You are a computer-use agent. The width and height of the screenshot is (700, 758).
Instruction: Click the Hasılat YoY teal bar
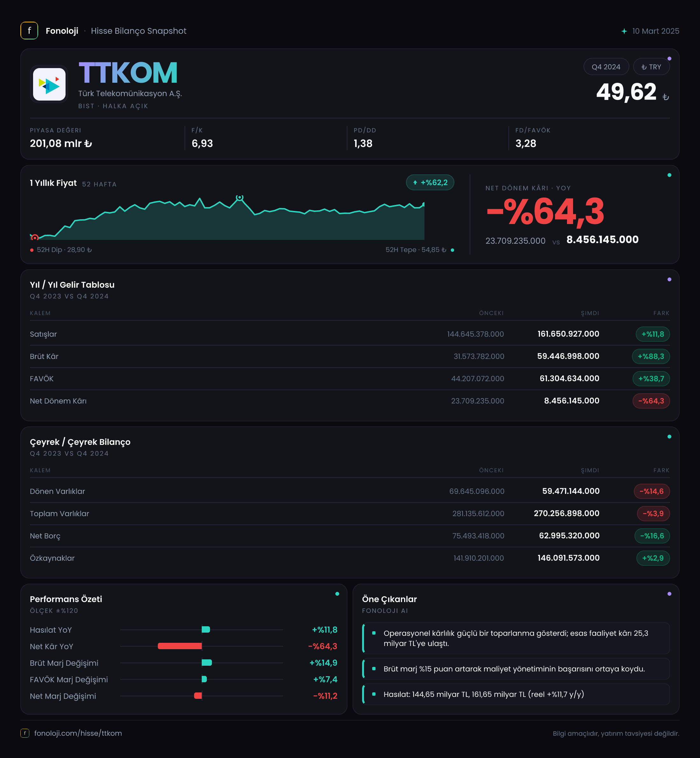[206, 629]
